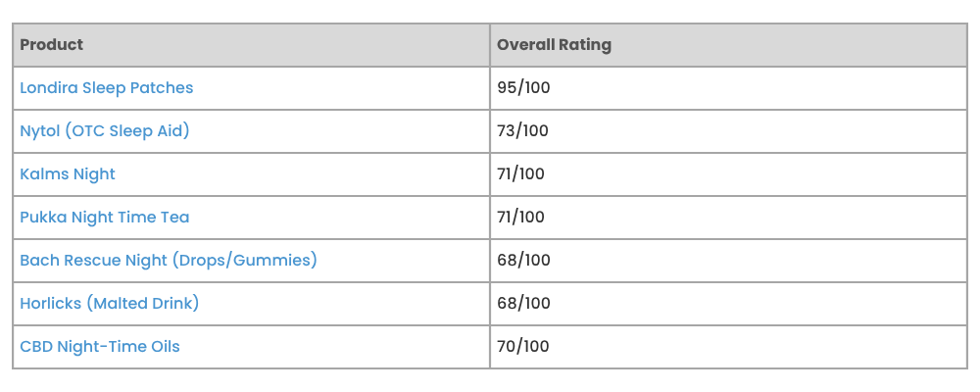Viewport: 980px width, 392px height.
Task: Follow the Kalms Night product link
Action: [68, 174]
